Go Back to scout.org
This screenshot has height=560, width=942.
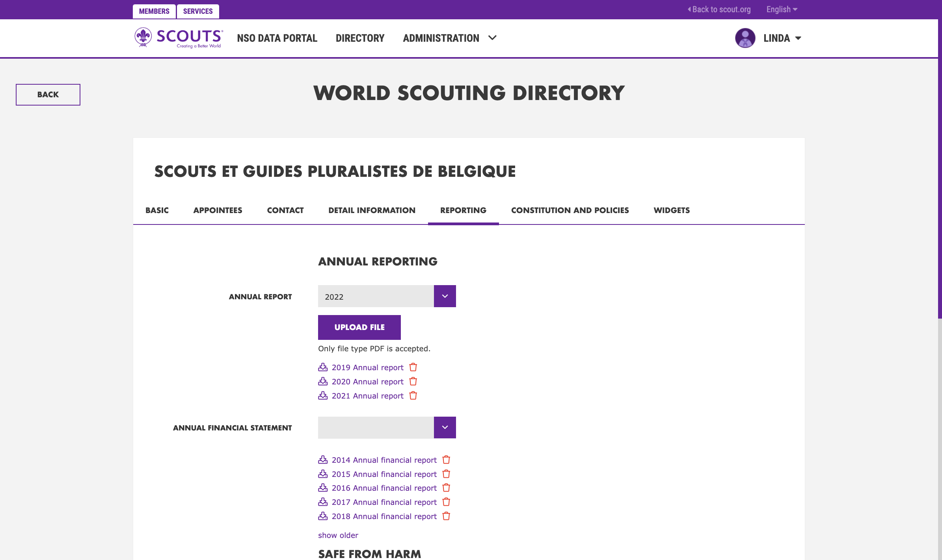(719, 9)
